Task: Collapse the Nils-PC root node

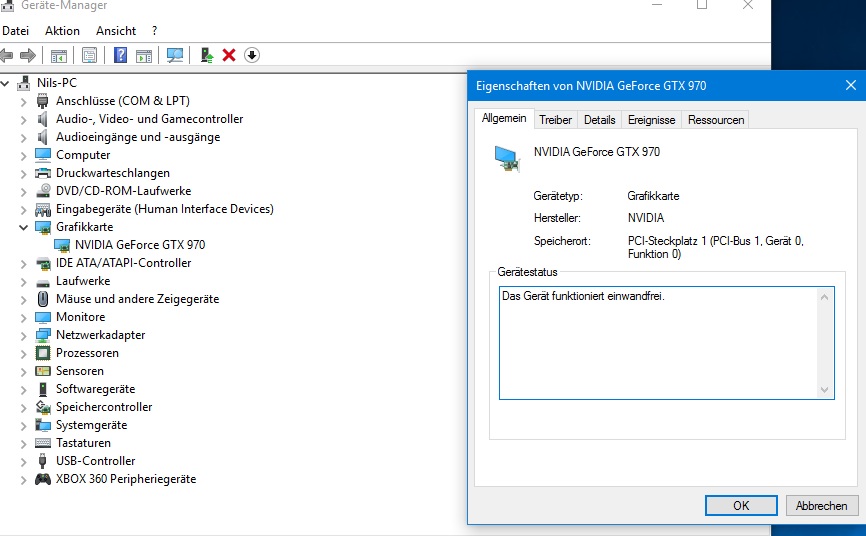Action: (x=5, y=83)
